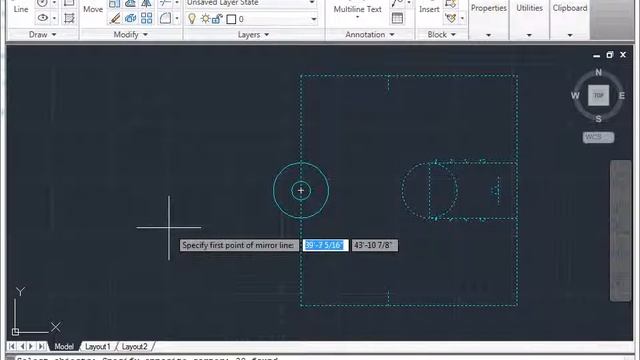Select the fillet tool icon

[x=165, y=18]
